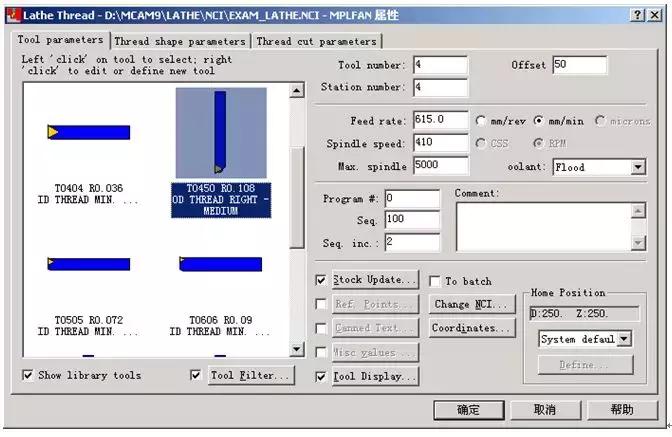Enable the To batch checkbox

pos(435,281)
